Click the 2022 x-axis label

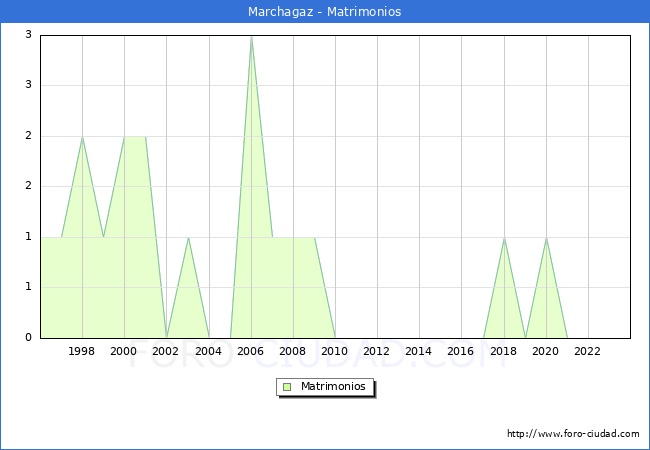click(x=587, y=351)
